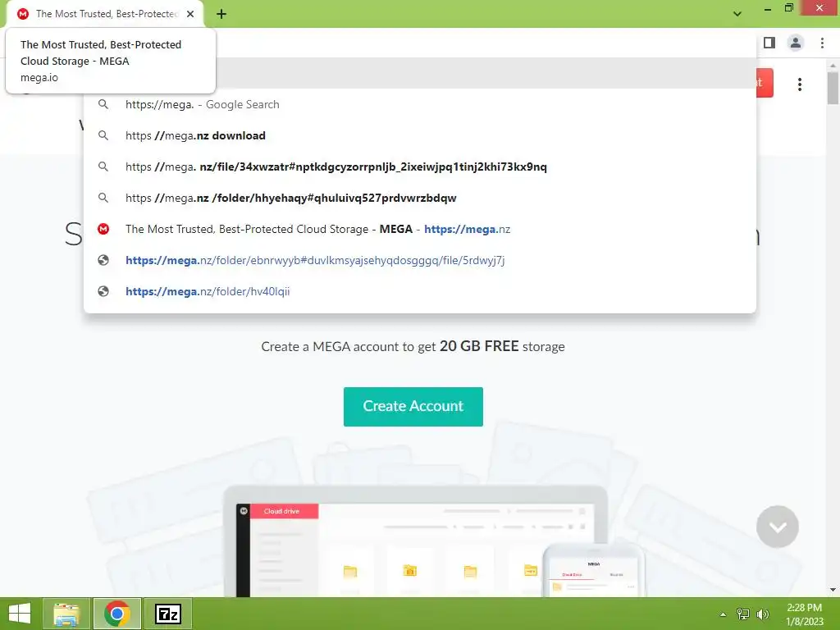Open 7-Zip from the taskbar

pos(167,614)
